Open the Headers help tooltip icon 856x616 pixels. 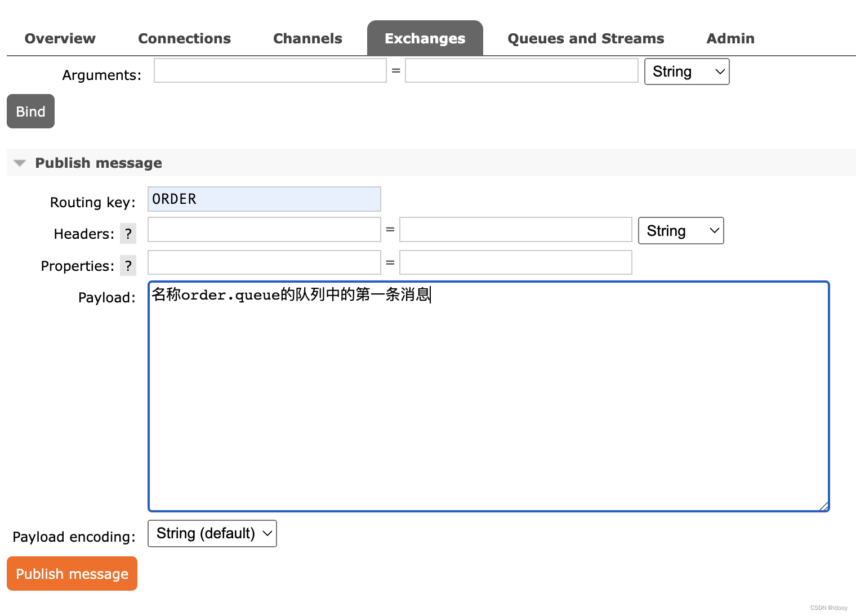[128, 233]
